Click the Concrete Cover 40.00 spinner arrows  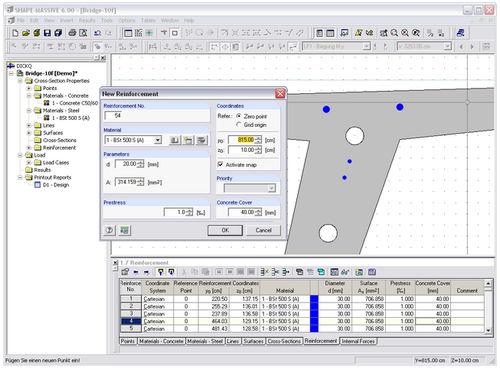pyautogui.click(x=259, y=212)
